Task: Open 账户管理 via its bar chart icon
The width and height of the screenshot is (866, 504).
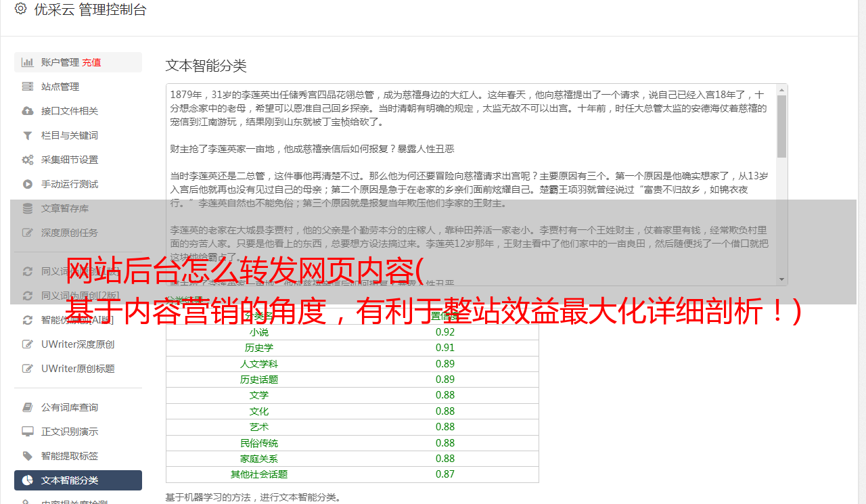Action: [x=28, y=62]
